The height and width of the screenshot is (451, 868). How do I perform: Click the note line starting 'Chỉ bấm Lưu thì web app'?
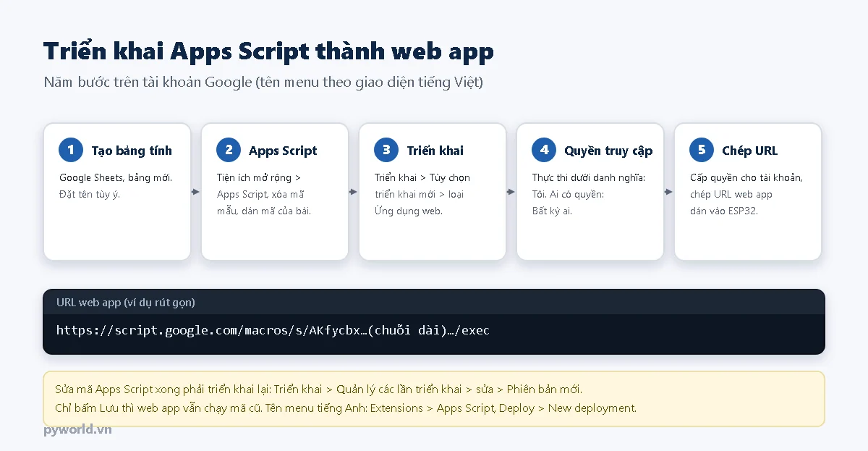346,408
